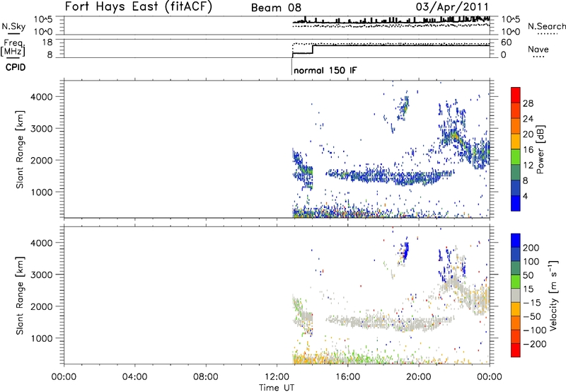The image size is (566, 392).
Task: Click the frequency step-up in the Freq panel
Action: pyautogui.click(x=313, y=49)
